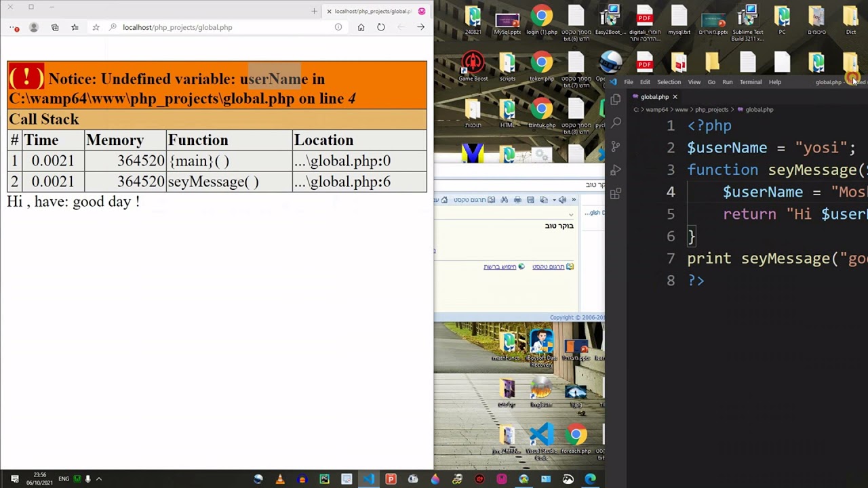Open the View menu in VS Code

(694, 82)
